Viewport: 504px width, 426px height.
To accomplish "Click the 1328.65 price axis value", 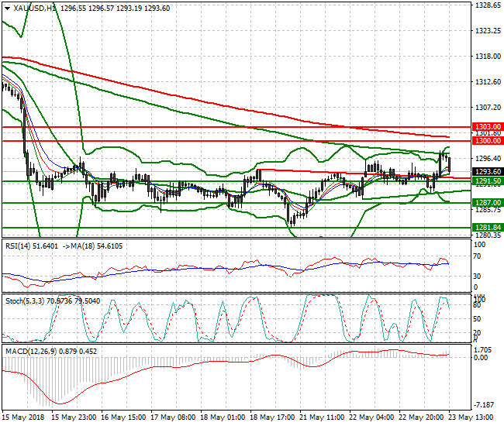I will pyautogui.click(x=488, y=5).
